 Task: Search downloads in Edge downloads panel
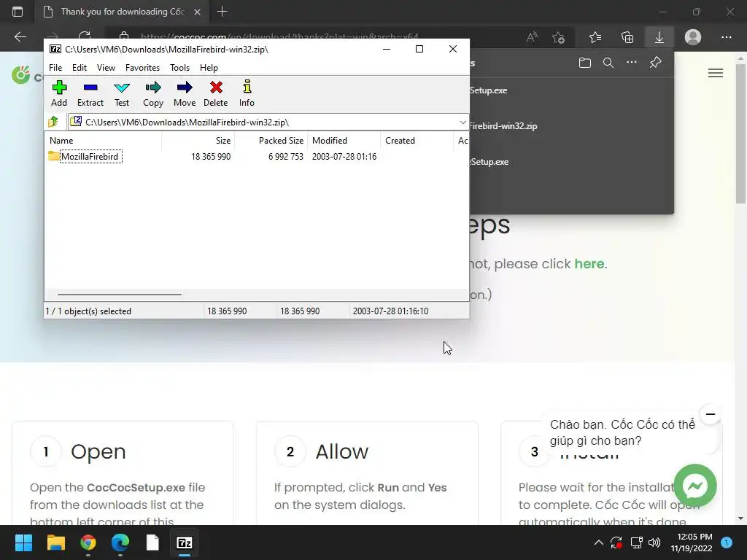pyautogui.click(x=608, y=63)
